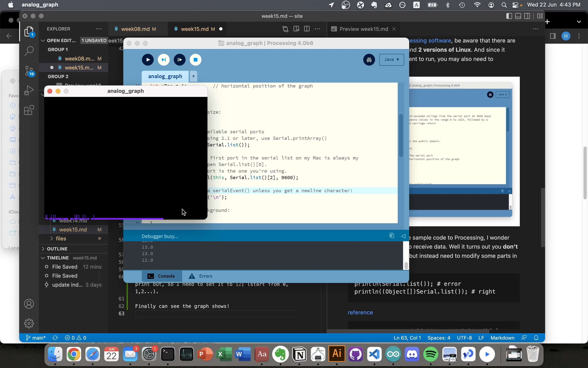
Task: Click the Processing code editor scrollbar thumb
Action: 401,136
